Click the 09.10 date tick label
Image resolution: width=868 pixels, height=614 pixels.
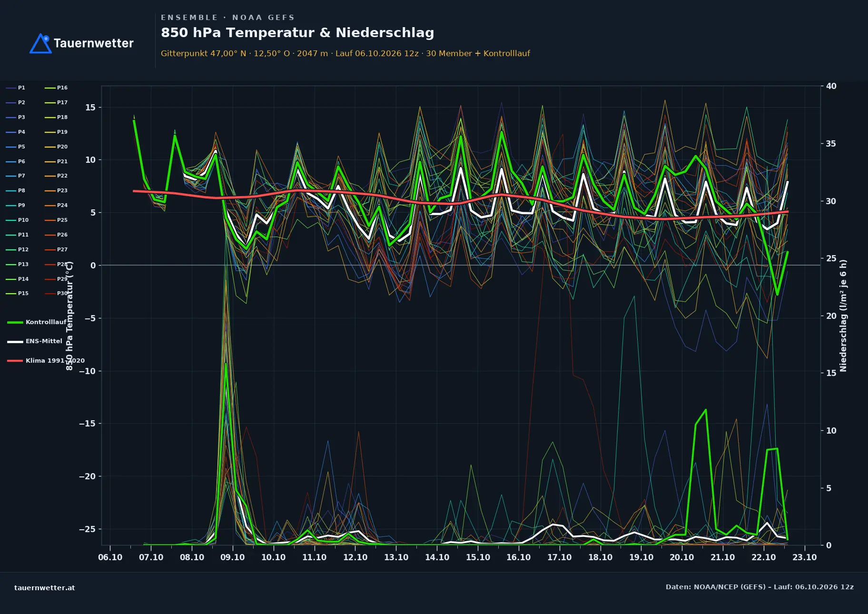[x=233, y=557]
